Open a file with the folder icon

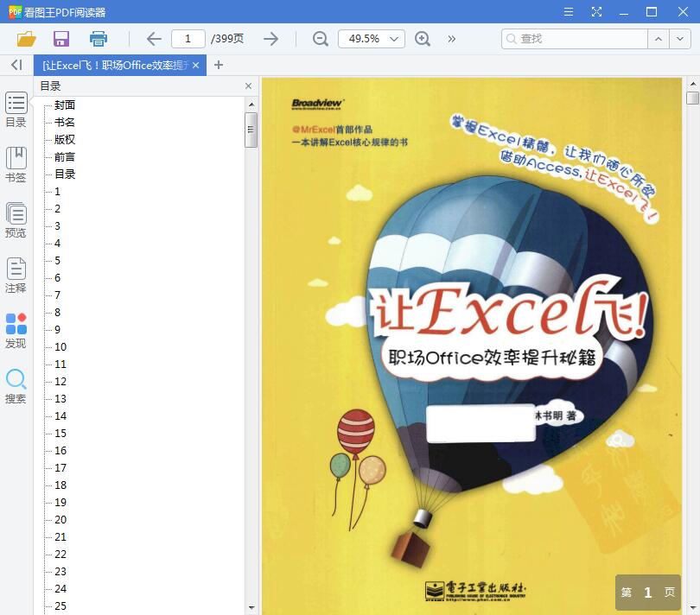26,39
